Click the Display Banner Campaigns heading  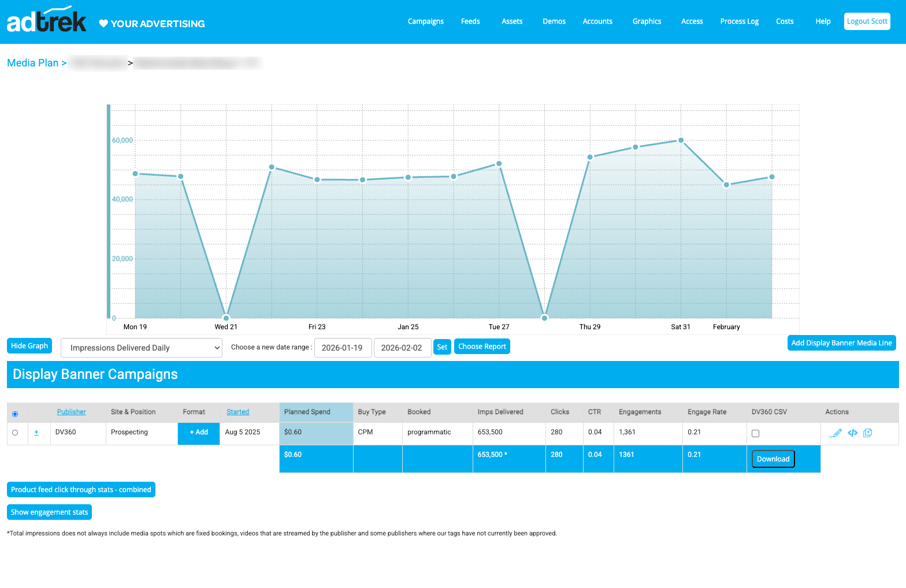tap(95, 374)
